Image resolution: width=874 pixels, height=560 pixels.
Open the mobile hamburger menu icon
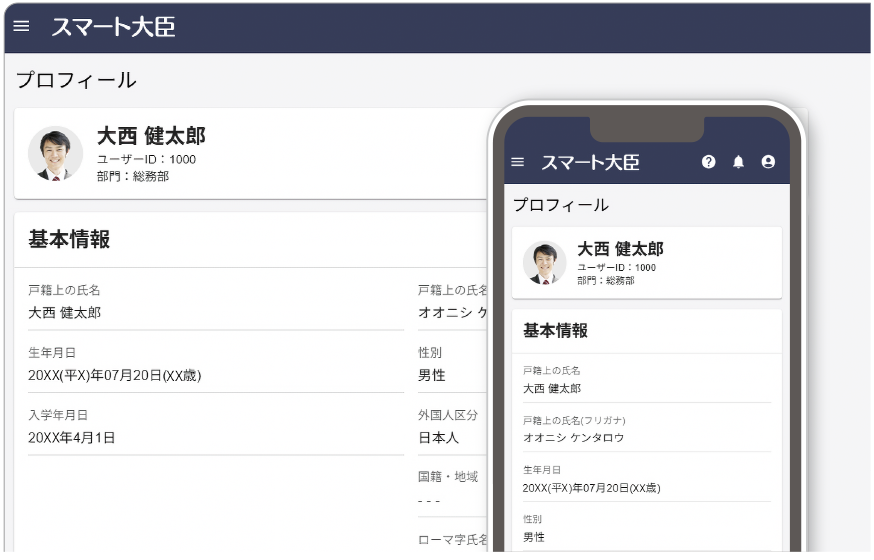coord(517,162)
